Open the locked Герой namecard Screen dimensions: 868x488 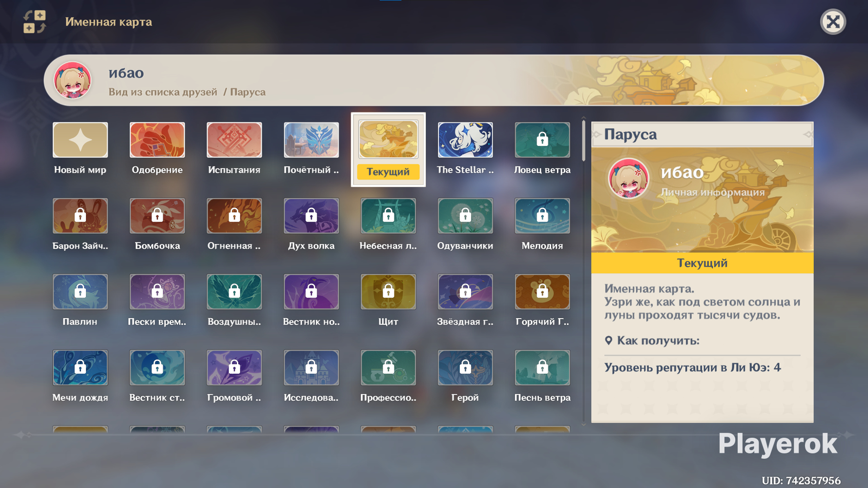point(465,367)
